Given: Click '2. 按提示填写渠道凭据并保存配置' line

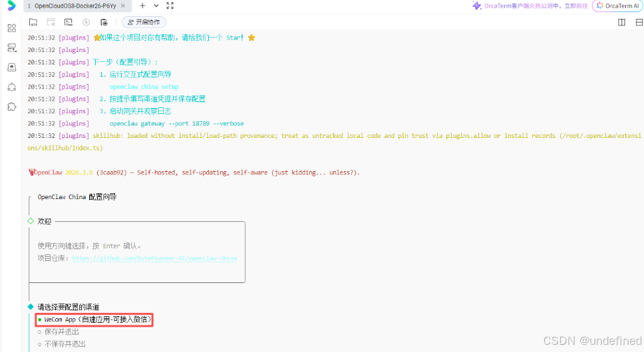Looking at the screenshot, I should [152, 99].
